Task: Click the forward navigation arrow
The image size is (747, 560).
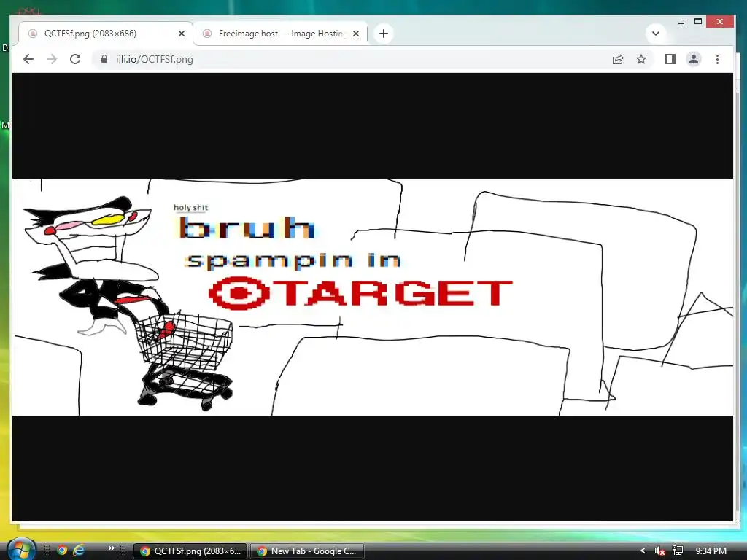Action: pos(52,59)
